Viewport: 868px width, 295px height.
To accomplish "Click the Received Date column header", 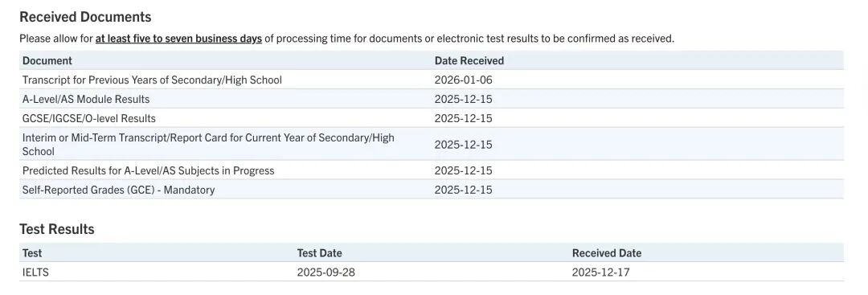I will (607, 253).
